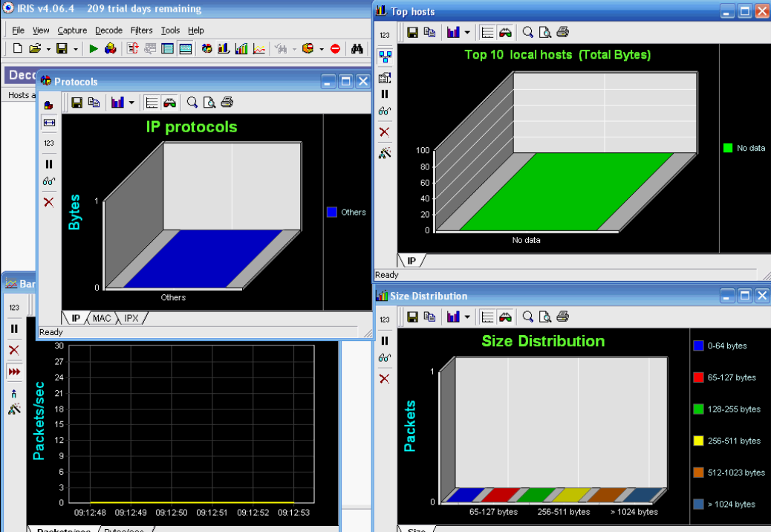The height and width of the screenshot is (532, 771).
Task: Open the File menu
Action: tap(18, 30)
